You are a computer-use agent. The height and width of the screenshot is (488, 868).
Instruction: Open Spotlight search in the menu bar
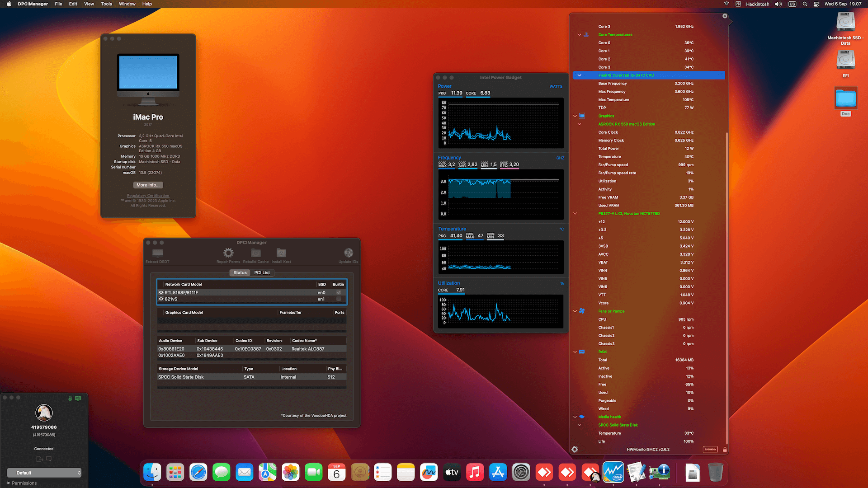click(805, 4)
